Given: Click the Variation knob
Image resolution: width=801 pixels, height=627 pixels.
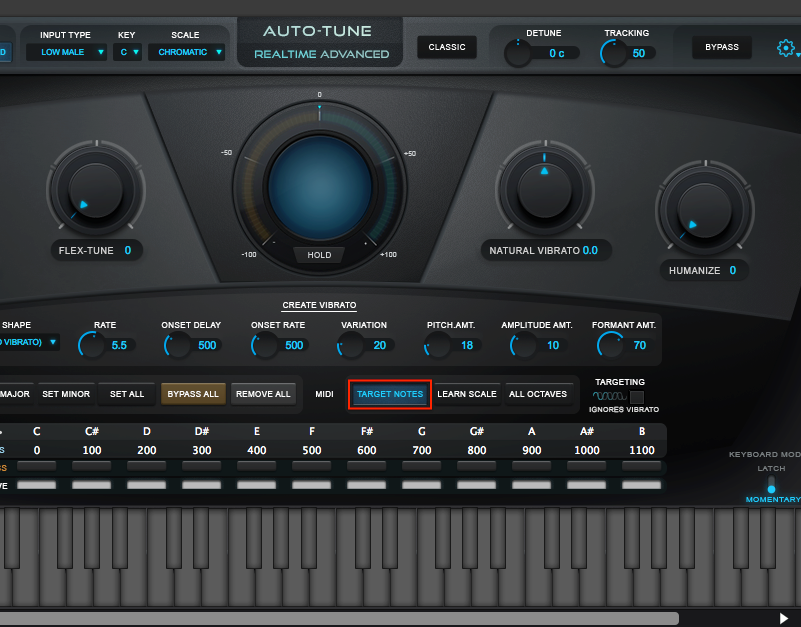Looking at the screenshot, I should tap(351, 345).
